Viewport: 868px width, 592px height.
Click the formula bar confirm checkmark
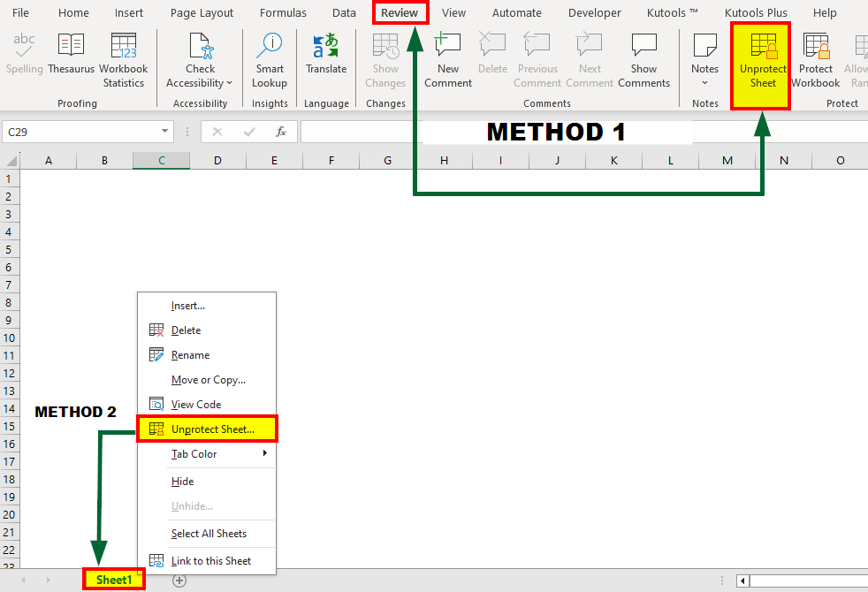click(249, 132)
